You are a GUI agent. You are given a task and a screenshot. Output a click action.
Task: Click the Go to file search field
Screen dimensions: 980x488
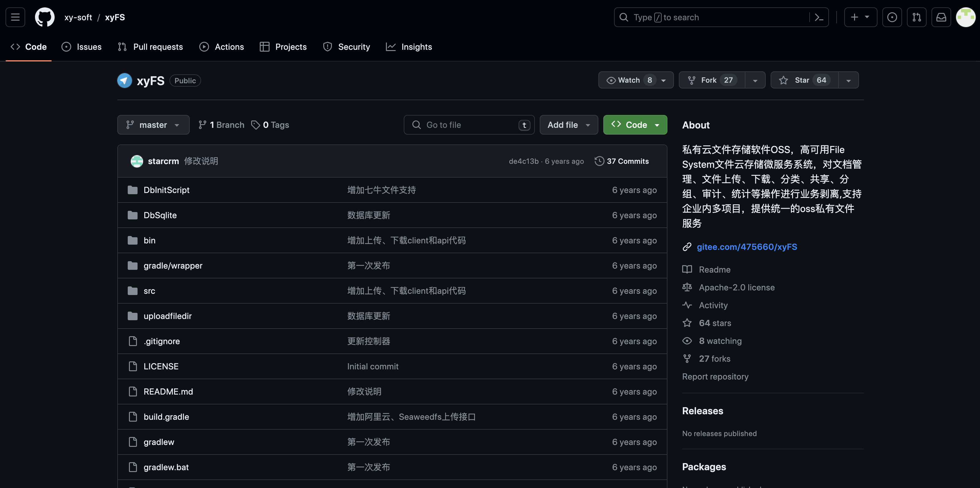(x=469, y=125)
